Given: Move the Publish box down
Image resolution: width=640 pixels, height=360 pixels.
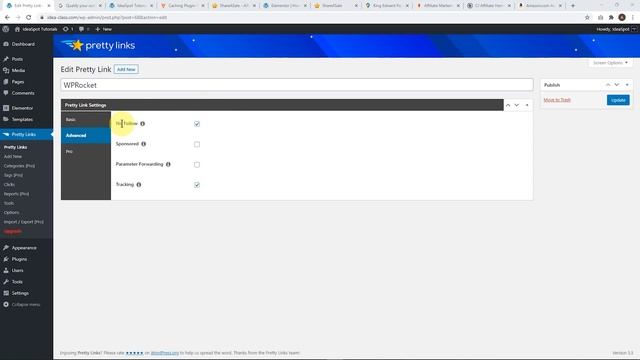Looking at the screenshot, I should pos(617,85).
